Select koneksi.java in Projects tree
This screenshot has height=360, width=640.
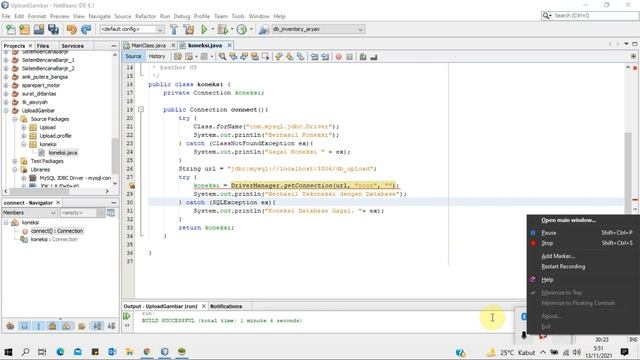[x=63, y=153]
